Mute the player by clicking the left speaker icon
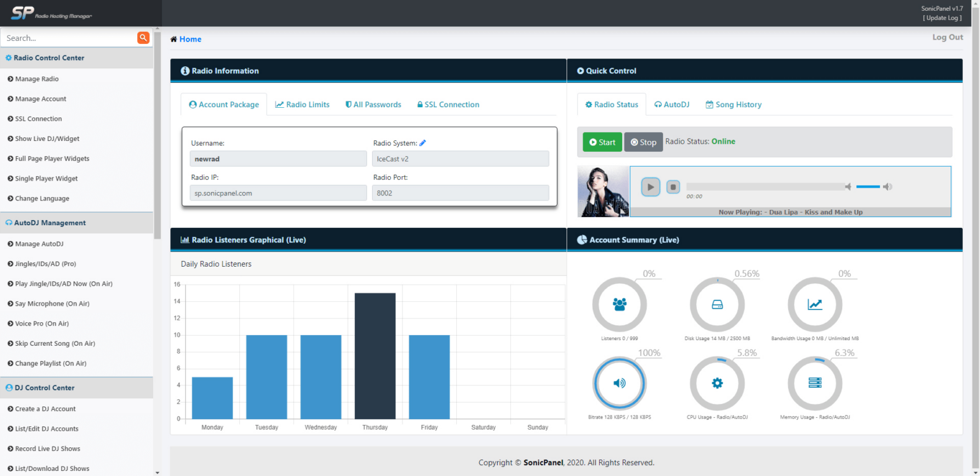This screenshot has width=980, height=476. coord(848,186)
